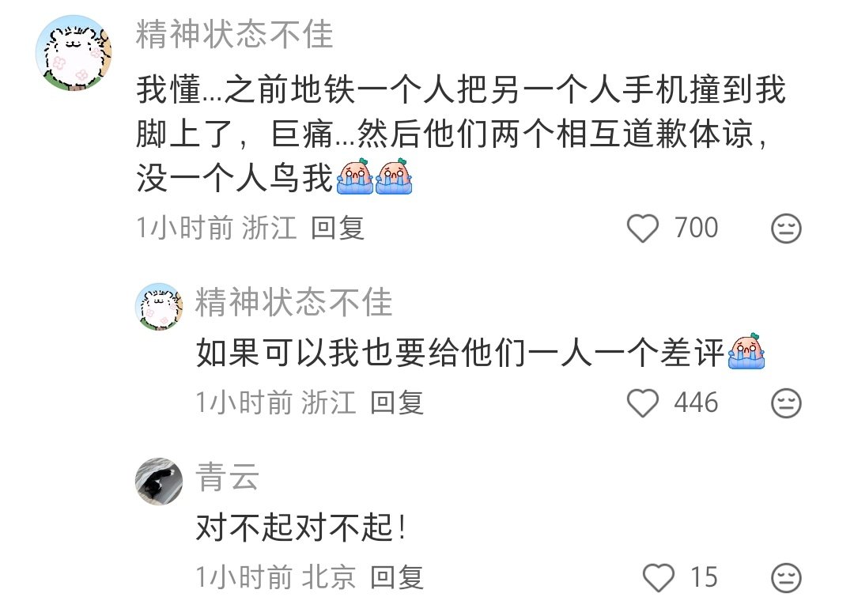Like the comment with 446 likes
This screenshot has width=854, height=616.
pyautogui.click(x=643, y=403)
